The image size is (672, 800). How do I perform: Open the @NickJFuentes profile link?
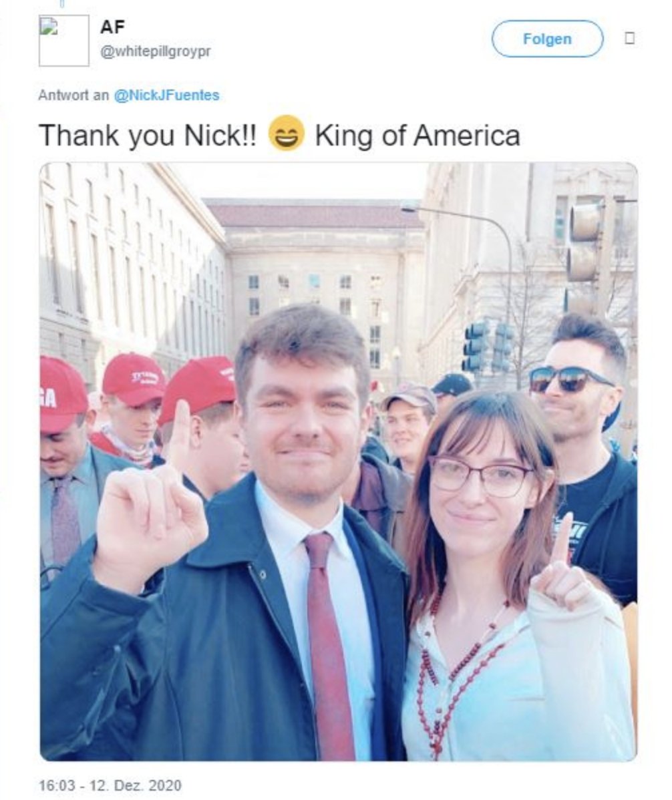tap(166, 95)
